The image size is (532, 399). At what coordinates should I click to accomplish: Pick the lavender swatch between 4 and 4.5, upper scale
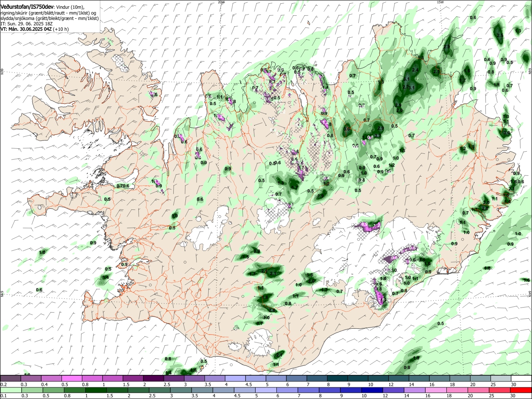point(235,378)
